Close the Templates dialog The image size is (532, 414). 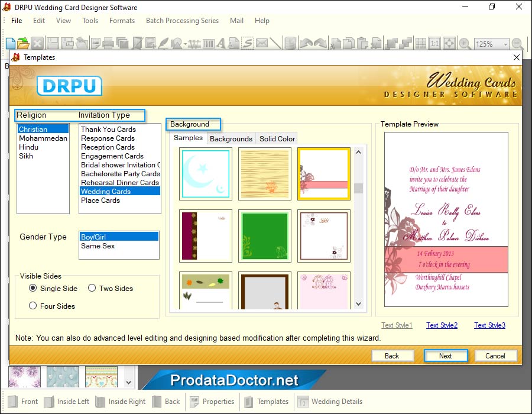pyautogui.click(x=517, y=57)
